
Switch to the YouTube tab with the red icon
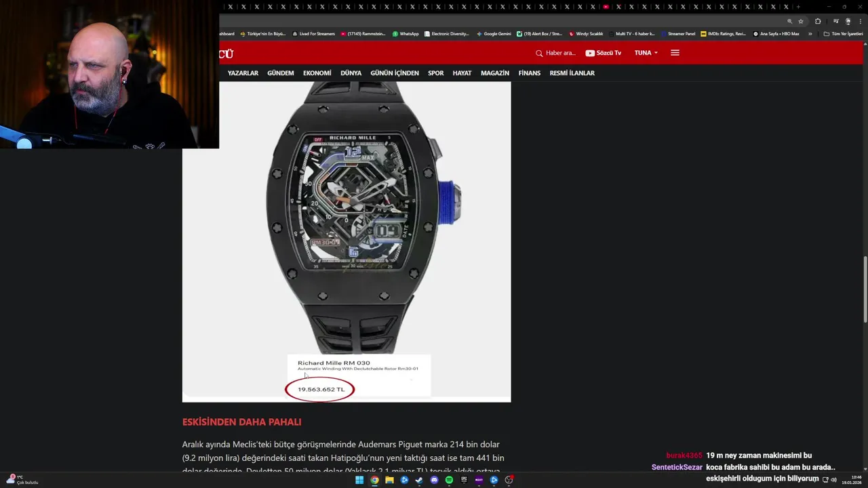point(606,7)
